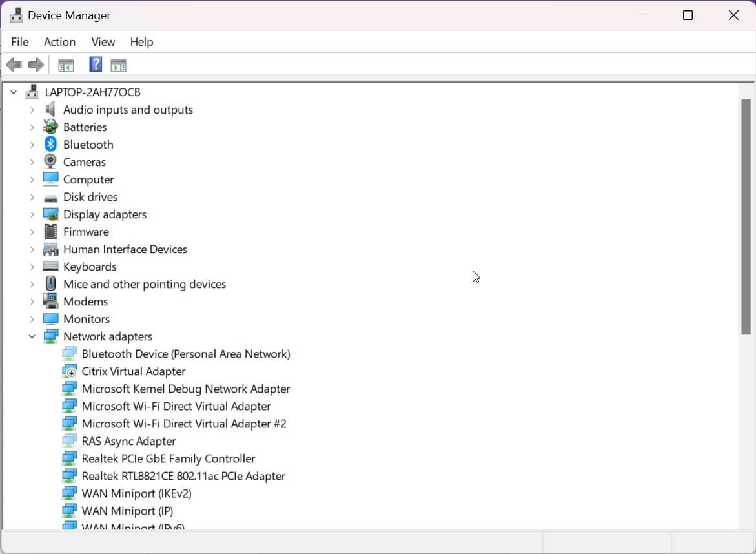Select the Computer category label
Viewport: 756px width, 554px height.
point(88,180)
